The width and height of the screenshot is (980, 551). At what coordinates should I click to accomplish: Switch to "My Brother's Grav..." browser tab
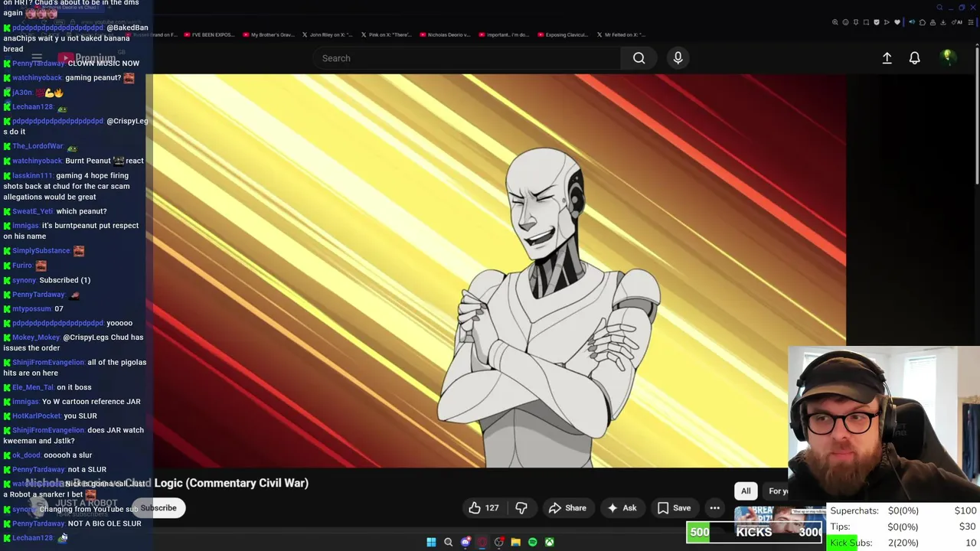tap(267, 34)
